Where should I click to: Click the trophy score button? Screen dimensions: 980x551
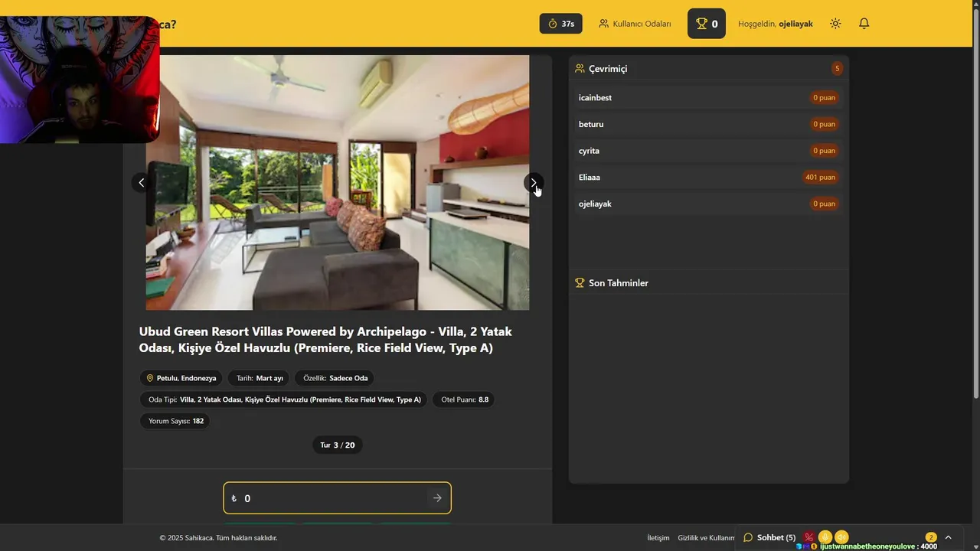(x=707, y=24)
